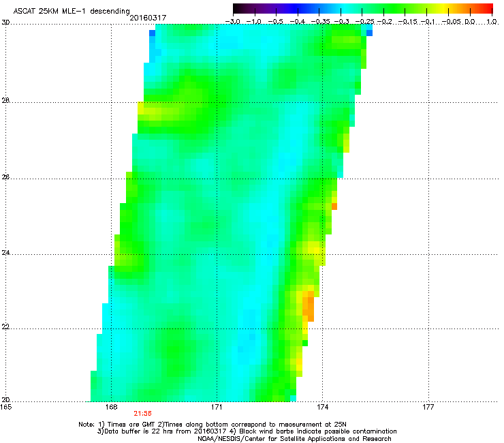This screenshot has width=504, height=443.
Task: Pick the cyan section of the colorbar
Action: pos(345,8)
